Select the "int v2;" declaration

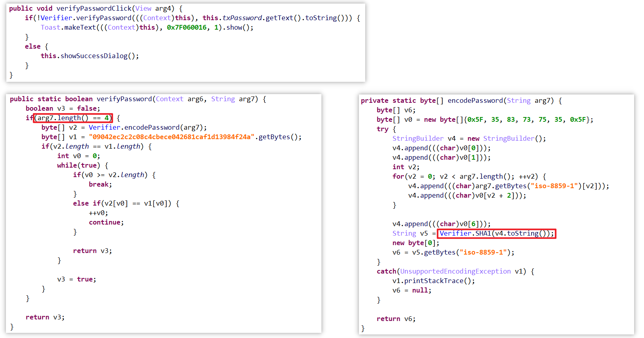406,167
